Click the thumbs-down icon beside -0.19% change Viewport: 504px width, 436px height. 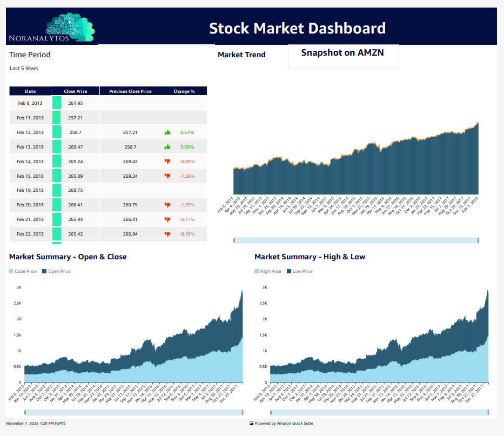(x=167, y=234)
